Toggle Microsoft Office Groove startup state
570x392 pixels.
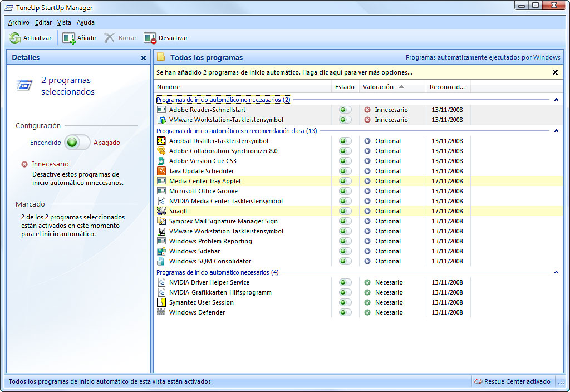point(345,191)
